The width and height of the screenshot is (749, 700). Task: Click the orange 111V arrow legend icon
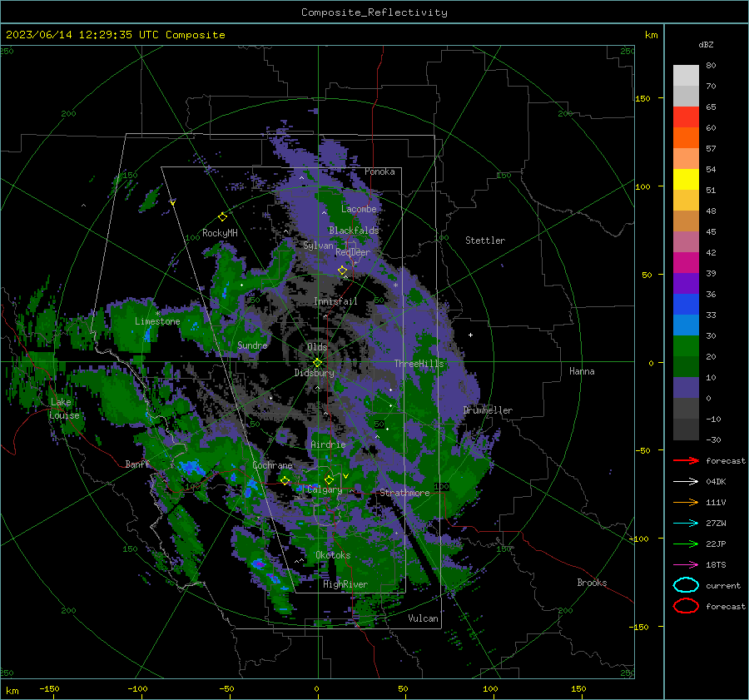click(x=686, y=502)
